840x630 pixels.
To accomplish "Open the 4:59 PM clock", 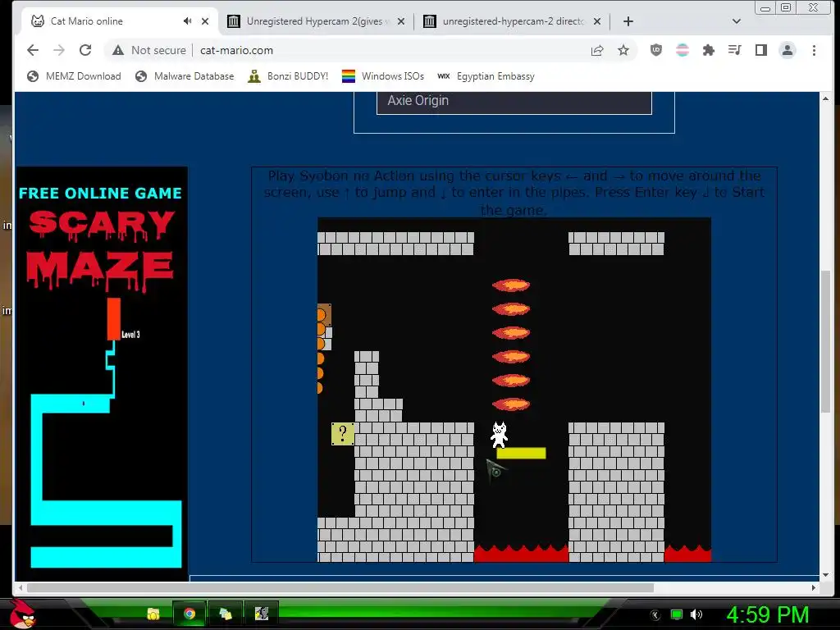I will point(768,614).
